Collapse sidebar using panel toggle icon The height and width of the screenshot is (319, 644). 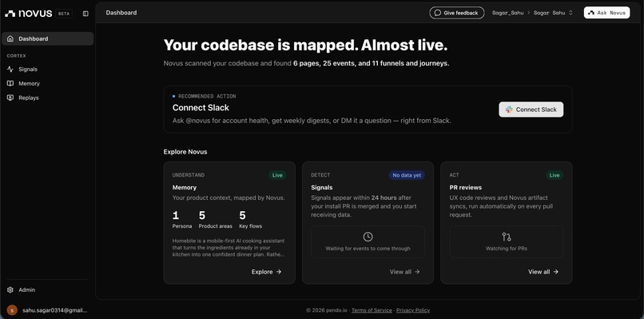coord(85,14)
